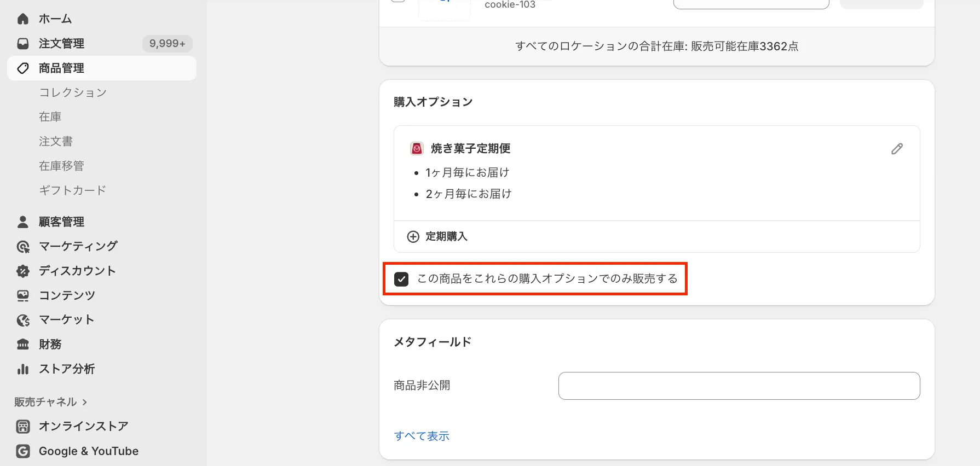Image resolution: width=980 pixels, height=466 pixels.
Task: Click the discount badge icon
Action: (23, 271)
